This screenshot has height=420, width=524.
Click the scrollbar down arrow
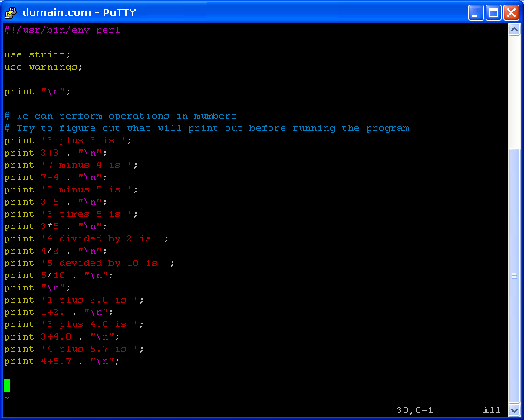click(514, 409)
